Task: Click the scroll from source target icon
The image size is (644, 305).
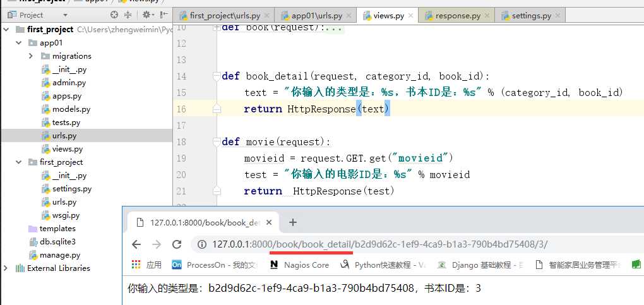Action: pos(114,15)
